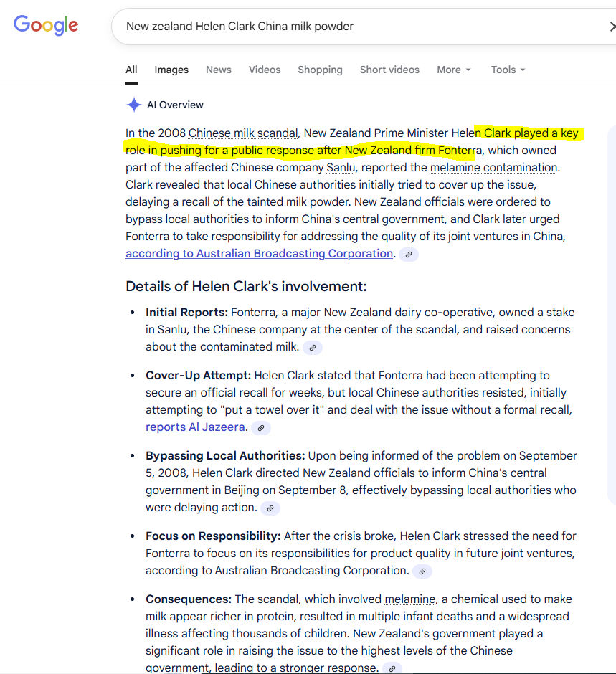Click the Google logo
The image size is (616, 674).
pyautogui.click(x=46, y=25)
